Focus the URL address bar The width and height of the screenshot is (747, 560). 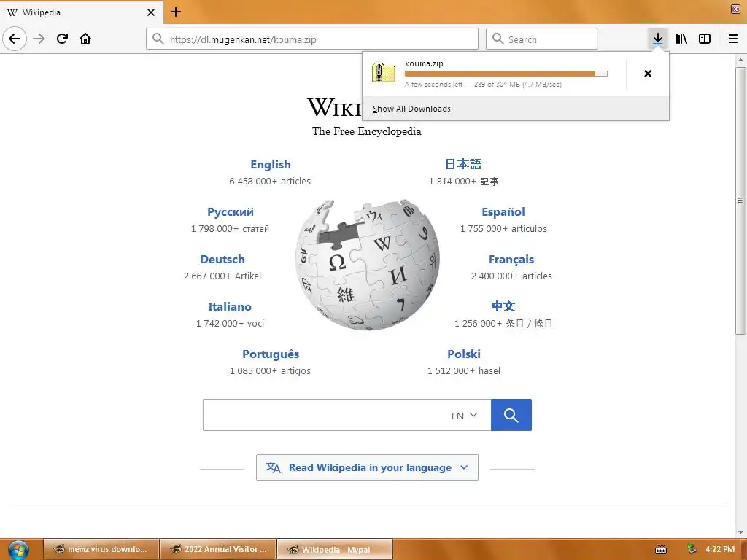pos(312,39)
